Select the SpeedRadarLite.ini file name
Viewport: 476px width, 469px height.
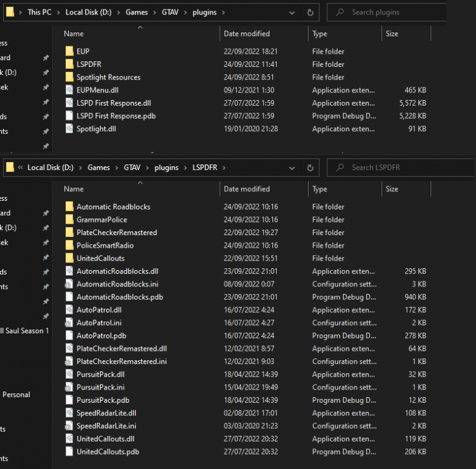(x=106, y=426)
